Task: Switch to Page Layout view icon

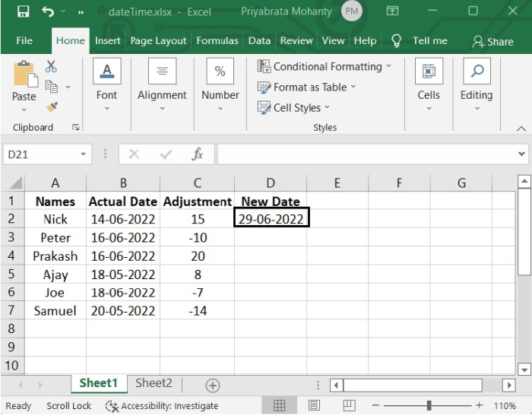Action: [x=314, y=405]
